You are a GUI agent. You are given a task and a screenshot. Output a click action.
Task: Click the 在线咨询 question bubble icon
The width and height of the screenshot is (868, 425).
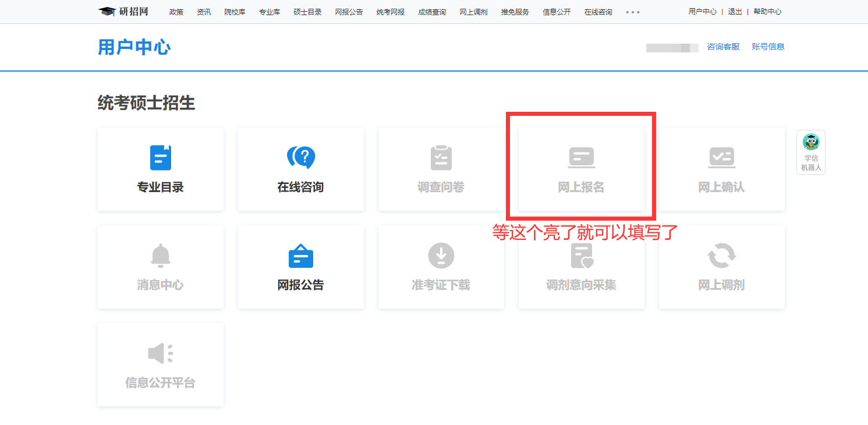(x=301, y=157)
